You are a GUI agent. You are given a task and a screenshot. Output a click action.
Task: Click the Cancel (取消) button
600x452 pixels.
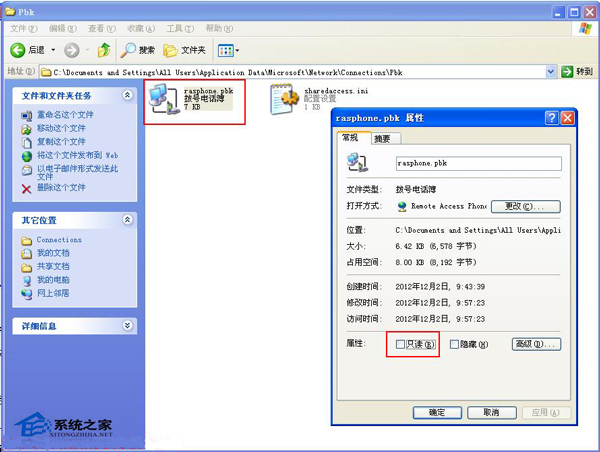tap(492, 413)
